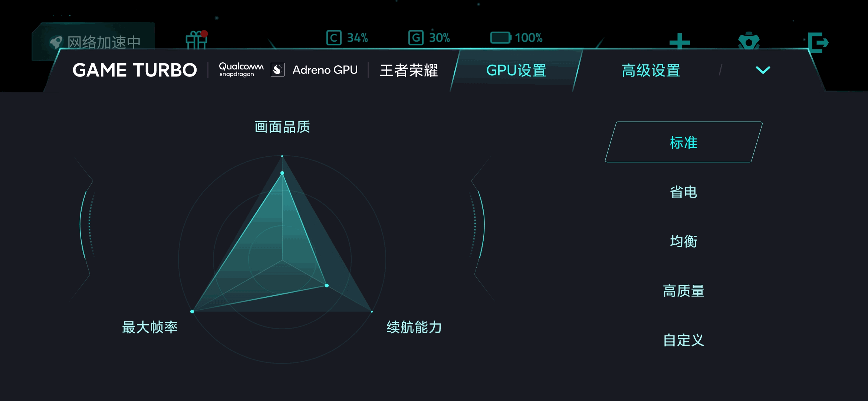This screenshot has height=401, width=868.
Task: Collapse the panel using the chevron arrow
Action: click(763, 70)
